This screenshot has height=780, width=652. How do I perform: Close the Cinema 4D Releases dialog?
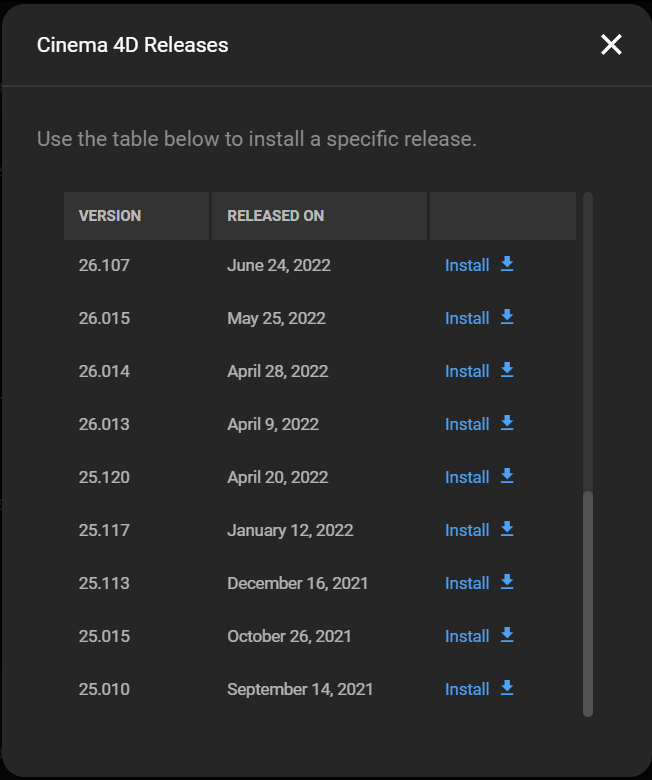click(611, 45)
